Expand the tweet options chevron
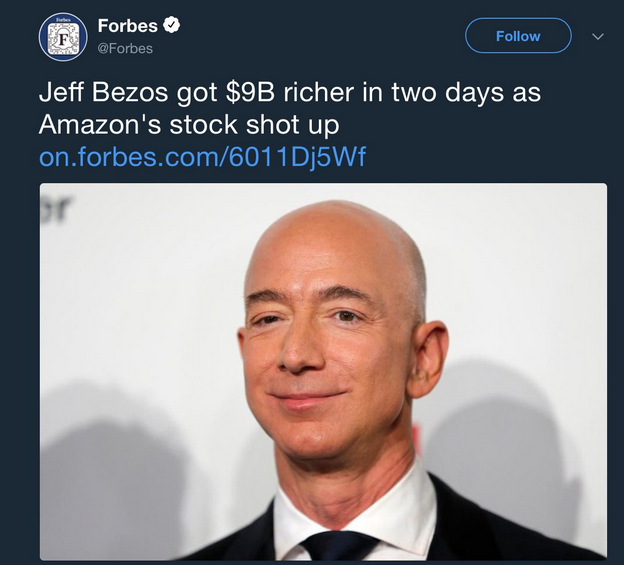 [x=598, y=37]
